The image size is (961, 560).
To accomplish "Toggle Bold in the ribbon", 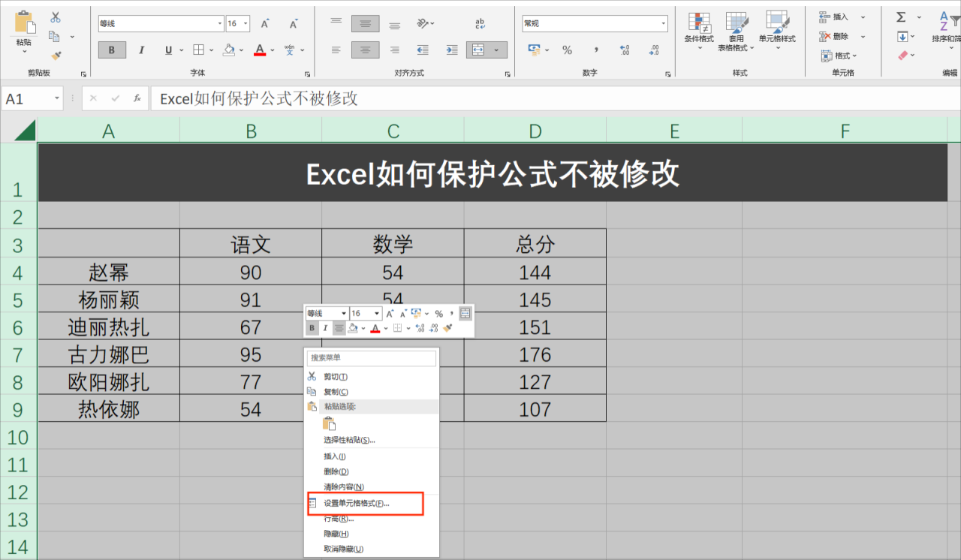I will [x=112, y=50].
